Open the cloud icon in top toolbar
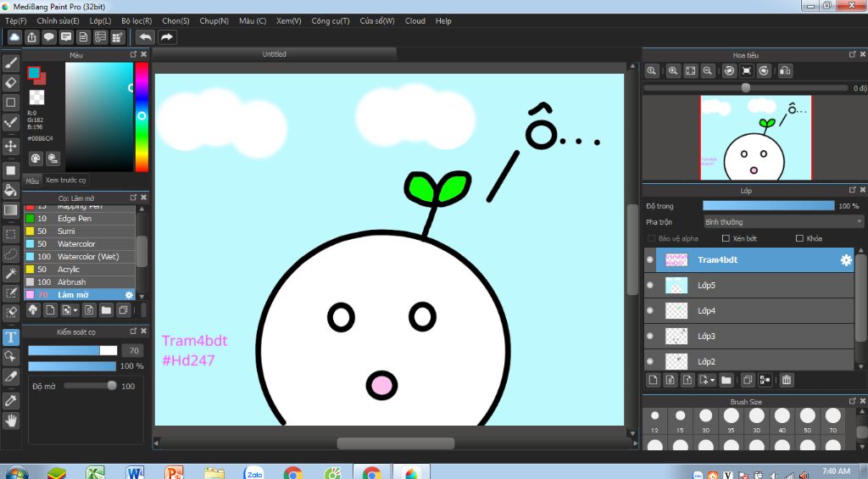Image resolution: width=868 pixels, height=479 pixels. click(14, 37)
